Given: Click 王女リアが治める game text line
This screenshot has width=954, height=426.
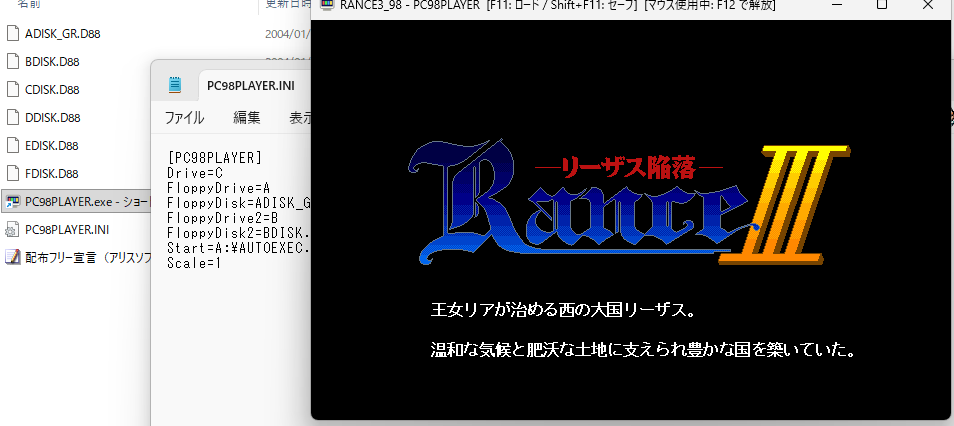Looking at the screenshot, I should (563, 310).
